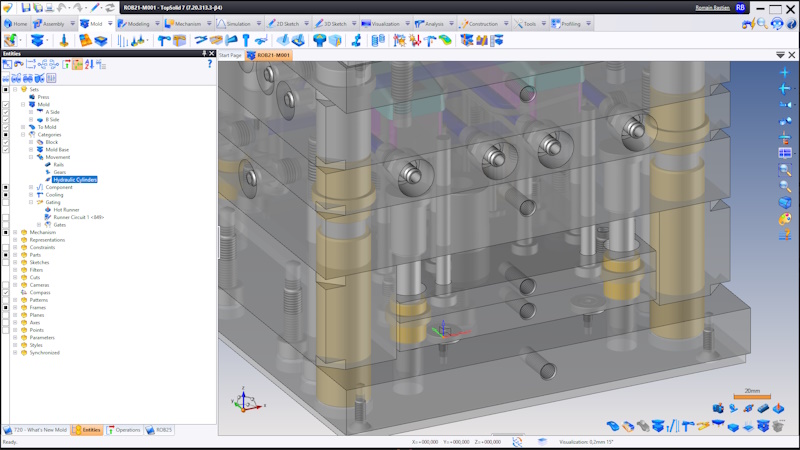Click the RB user avatar badge
The image size is (800, 450).
tap(740, 8)
